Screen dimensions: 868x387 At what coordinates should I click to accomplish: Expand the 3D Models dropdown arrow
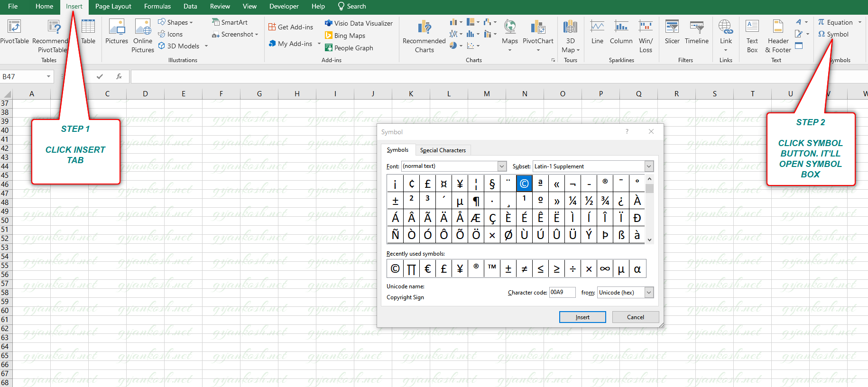(206, 46)
